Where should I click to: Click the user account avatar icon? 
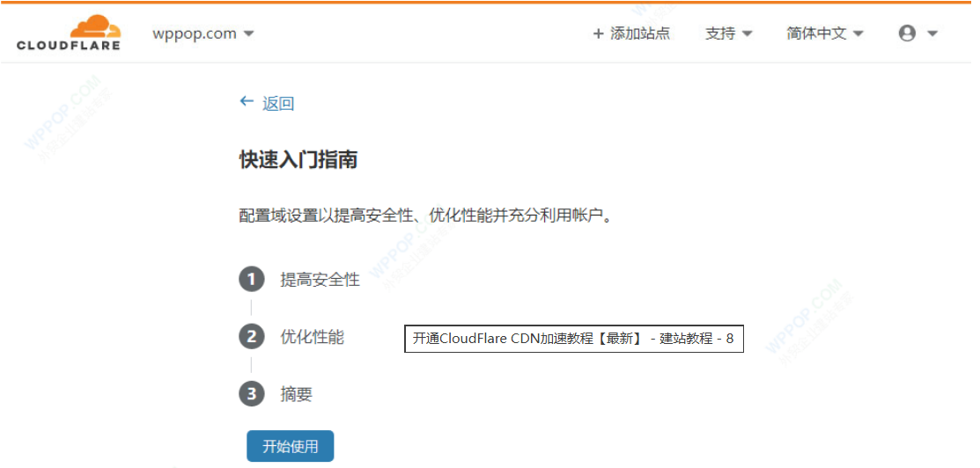pos(907,33)
